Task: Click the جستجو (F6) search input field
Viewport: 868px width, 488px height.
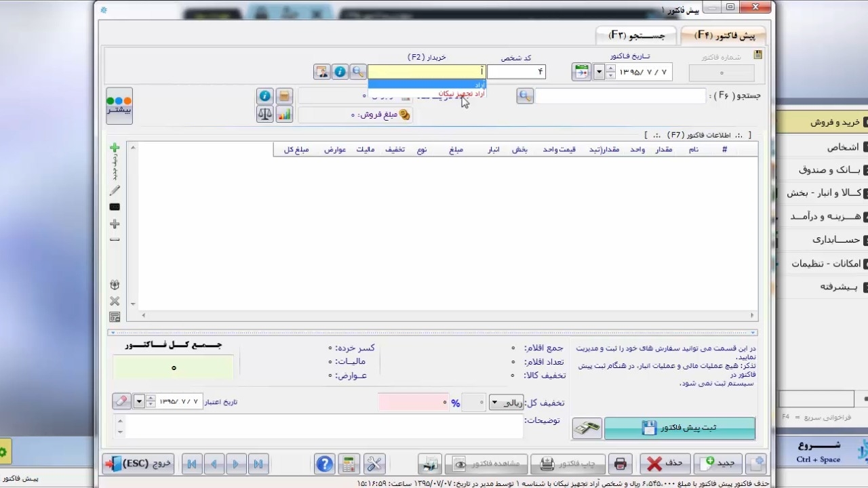Action: (620, 96)
